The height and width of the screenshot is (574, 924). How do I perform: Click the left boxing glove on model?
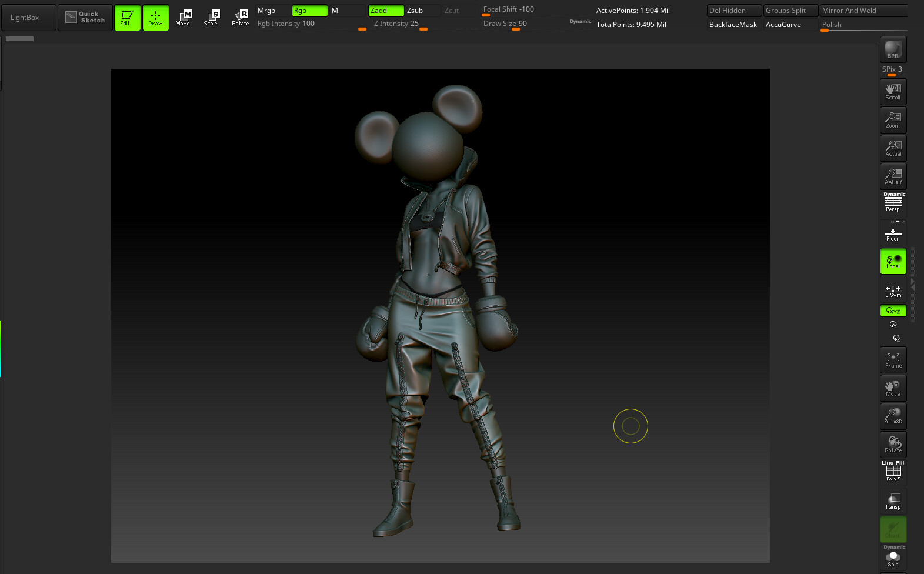(x=373, y=333)
